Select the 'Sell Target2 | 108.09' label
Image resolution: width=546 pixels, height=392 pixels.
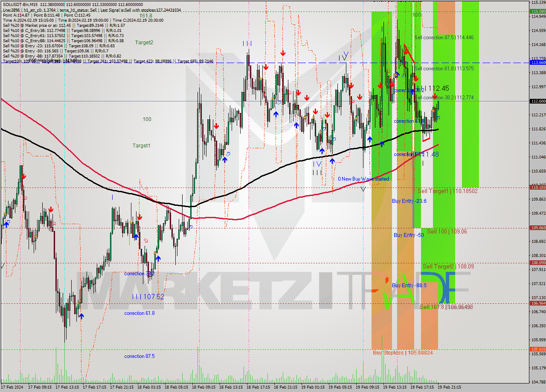point(448,266)
